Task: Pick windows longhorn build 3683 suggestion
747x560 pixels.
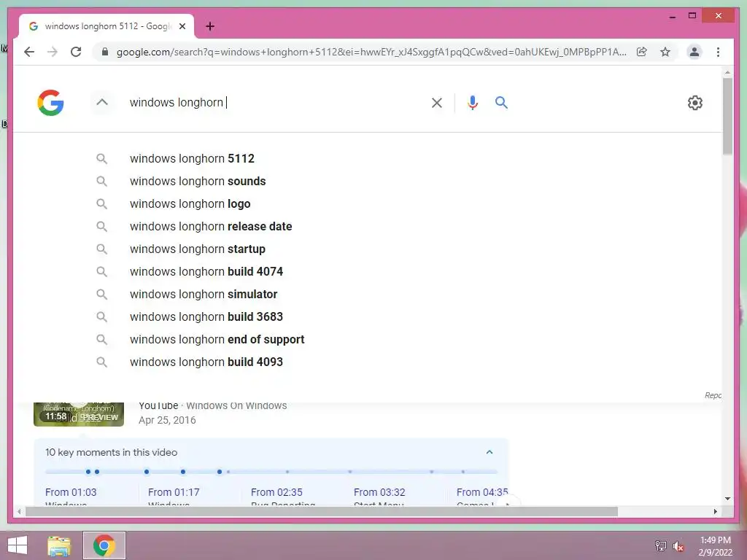Action: (x=206, y=316)
